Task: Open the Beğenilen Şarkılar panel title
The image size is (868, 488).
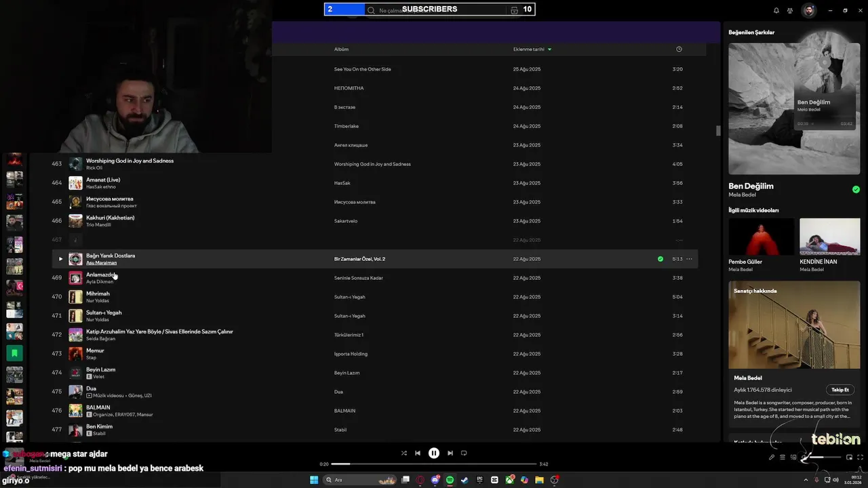Action: point(751,33)
